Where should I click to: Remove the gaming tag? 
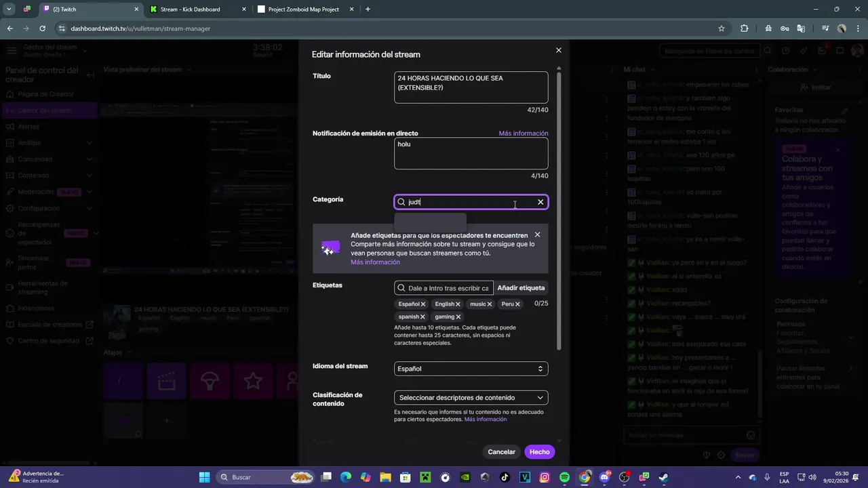(458, 317)
